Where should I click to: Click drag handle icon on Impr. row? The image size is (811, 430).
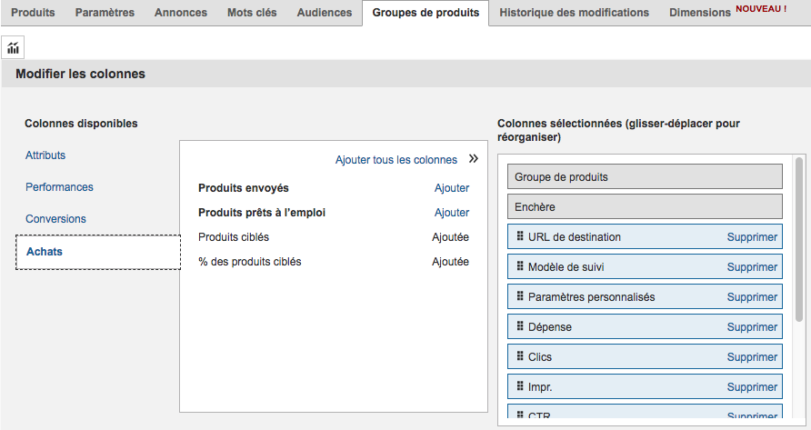pos(520,387)
